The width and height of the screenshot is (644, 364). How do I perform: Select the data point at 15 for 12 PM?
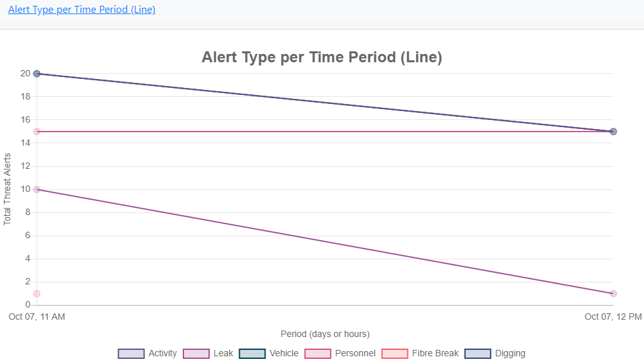point(613,132)
